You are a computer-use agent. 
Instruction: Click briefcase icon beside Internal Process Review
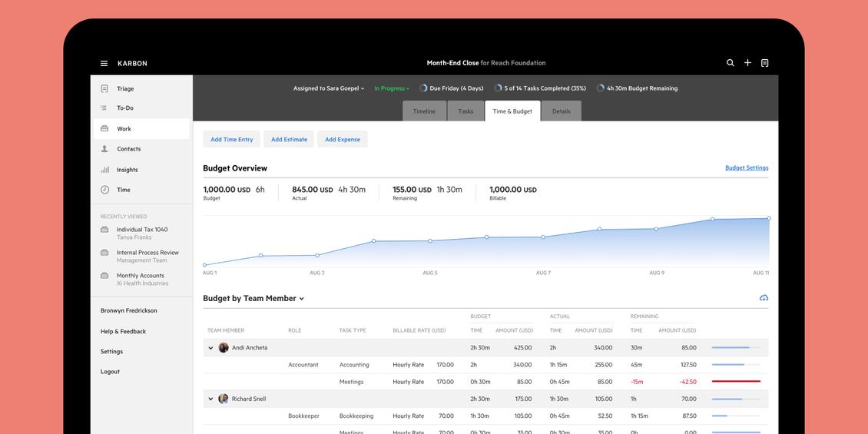[104, 253]
